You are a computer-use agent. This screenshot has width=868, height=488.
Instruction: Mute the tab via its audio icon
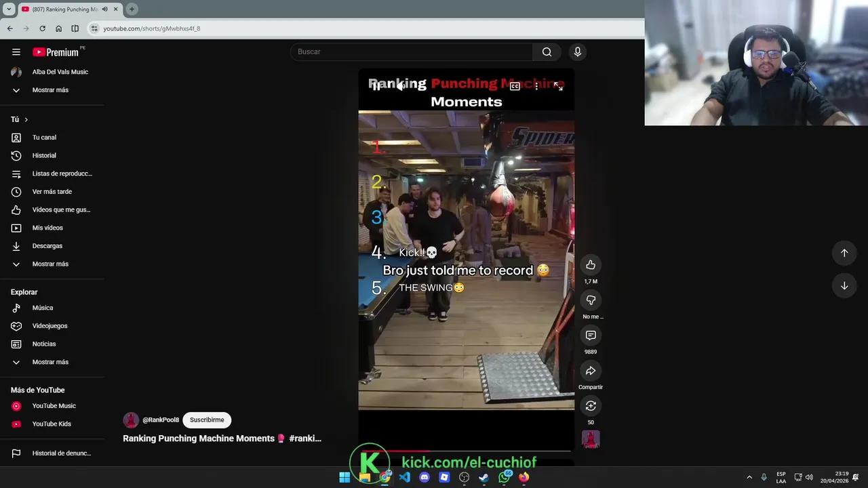pos(104,9)
